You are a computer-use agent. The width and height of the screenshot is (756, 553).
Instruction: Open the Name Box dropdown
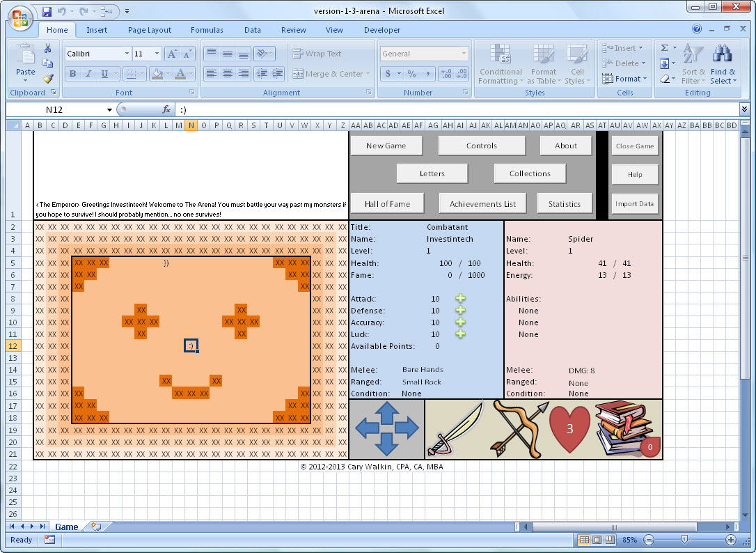point(109,110)
